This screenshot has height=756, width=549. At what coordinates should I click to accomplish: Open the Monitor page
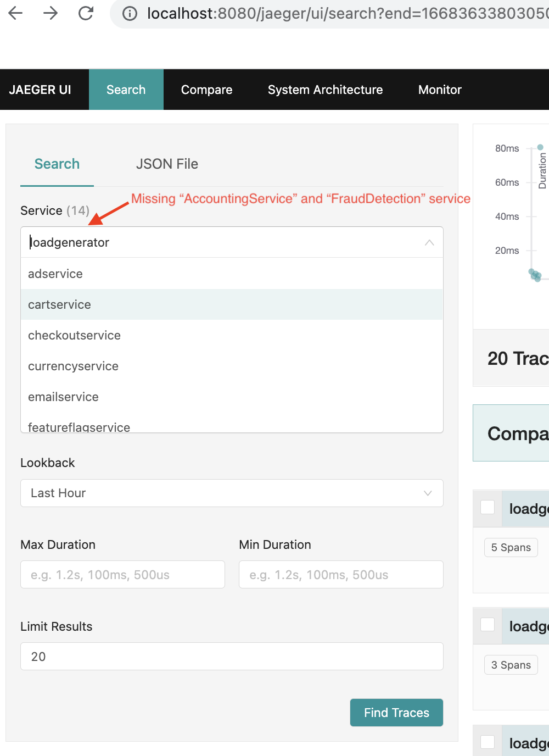click(x=439, y=89)
